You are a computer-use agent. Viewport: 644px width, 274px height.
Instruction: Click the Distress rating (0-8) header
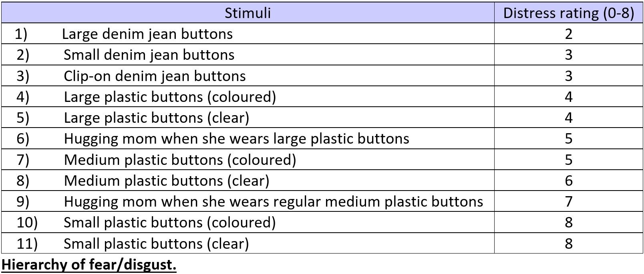point(568,13)
